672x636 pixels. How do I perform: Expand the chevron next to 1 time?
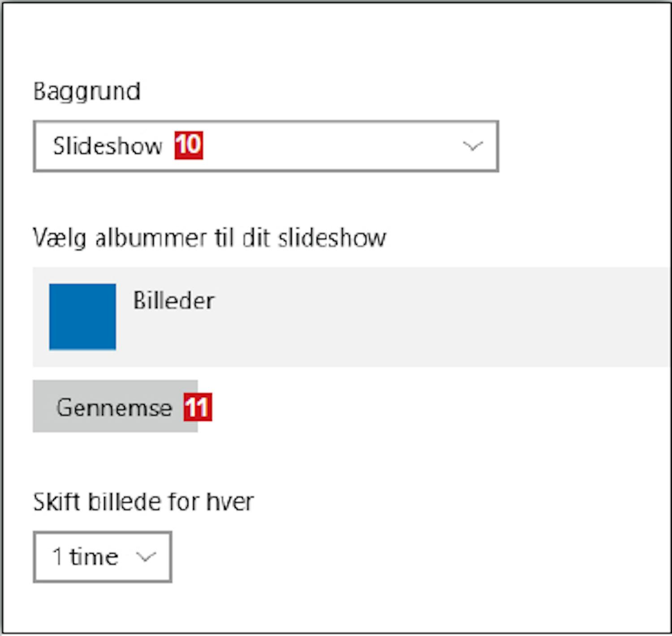146,557
